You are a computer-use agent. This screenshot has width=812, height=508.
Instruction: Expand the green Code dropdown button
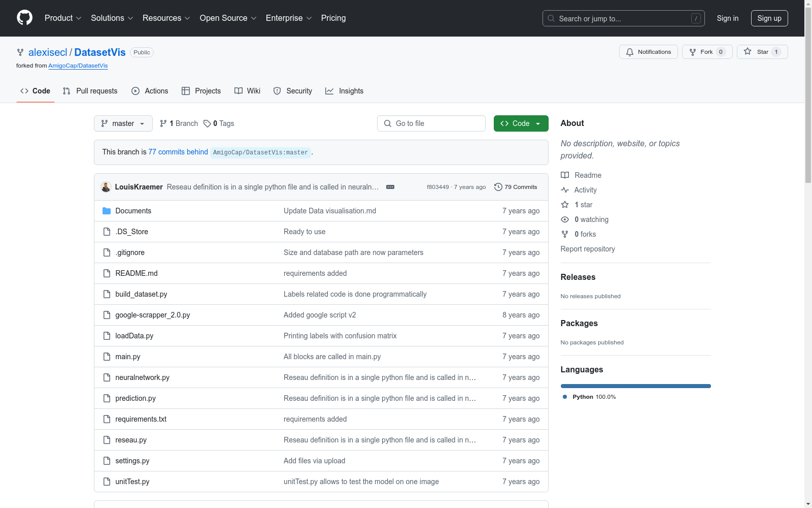pos(521,123)
